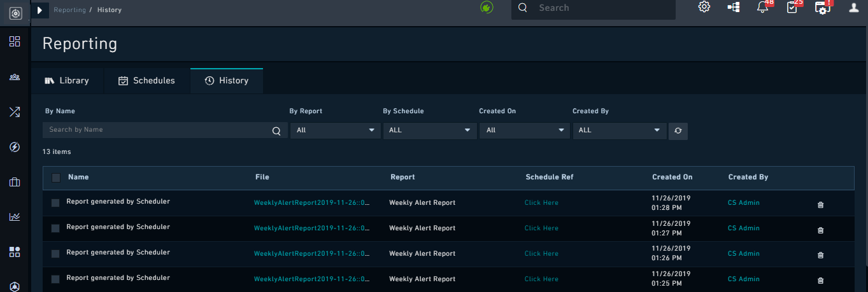Select Weekly Alert Report cell in 01:27 PM row
Image resolution: width=868 pixels, height=292 pixels.
422,228
